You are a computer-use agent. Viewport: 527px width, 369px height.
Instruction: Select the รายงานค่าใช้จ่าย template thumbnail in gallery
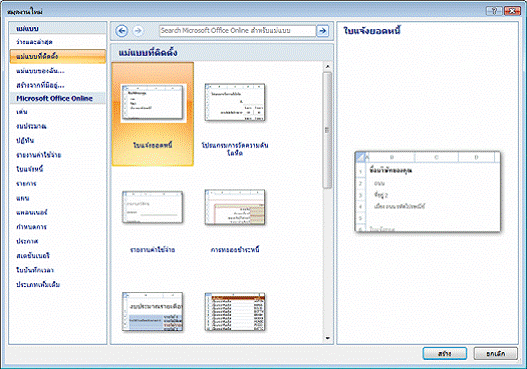click(x=153, y=207)
